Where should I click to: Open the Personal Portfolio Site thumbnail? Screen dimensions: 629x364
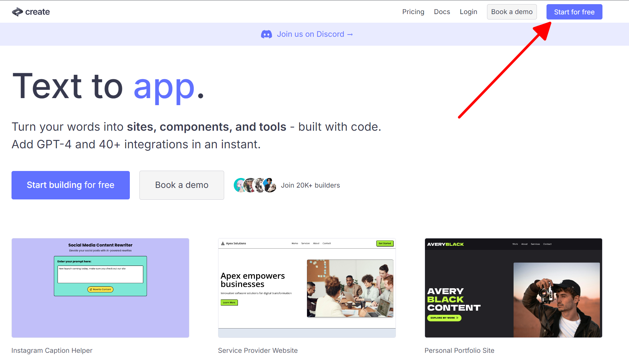tap(514, 288)
